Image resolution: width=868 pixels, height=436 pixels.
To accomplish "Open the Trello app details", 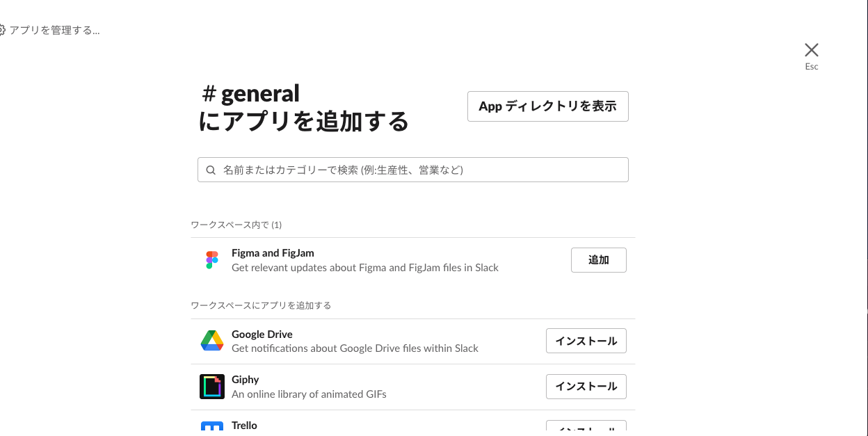I will click(x=244, y=425).
